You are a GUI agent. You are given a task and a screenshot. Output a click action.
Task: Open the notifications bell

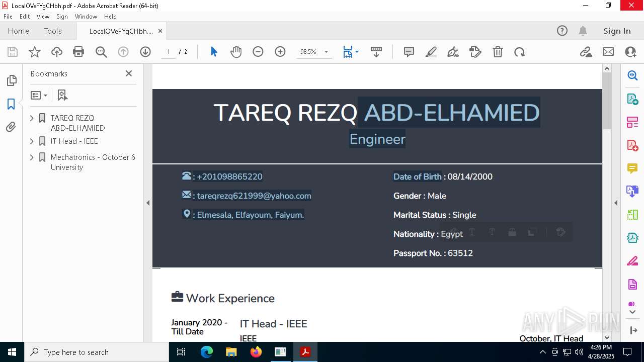583,31
